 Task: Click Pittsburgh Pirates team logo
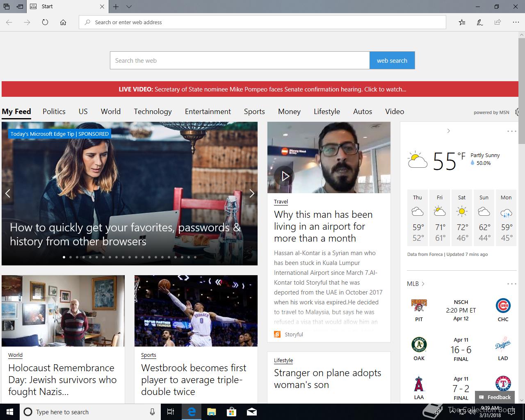[x=419, y=306]
